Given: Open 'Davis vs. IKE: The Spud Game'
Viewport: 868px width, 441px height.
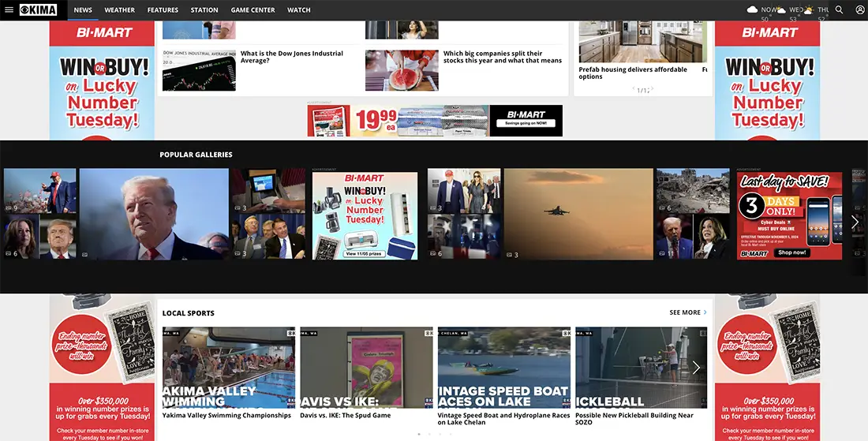Looking at the screenshot, I should [346, 416].
